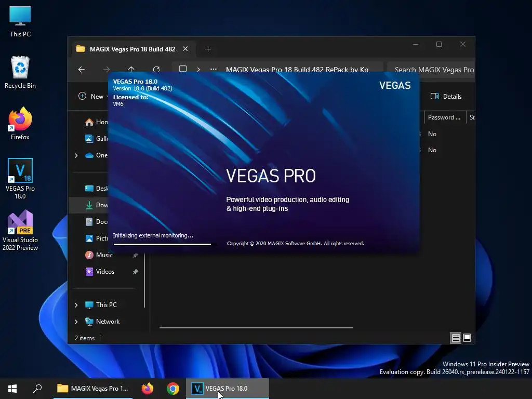The height and width of the screenshot is (399, 532).
Task: Open Gallery in the navigation pane
Action: click(x=97, y=138)
